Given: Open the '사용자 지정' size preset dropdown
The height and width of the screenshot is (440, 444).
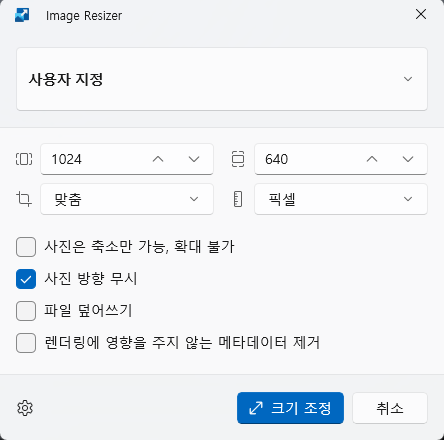Looking at the screenshot, I should (222, 79).
